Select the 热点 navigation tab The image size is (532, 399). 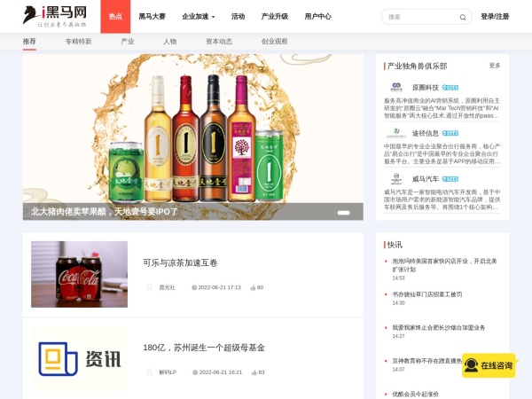(x=115, y=16)
